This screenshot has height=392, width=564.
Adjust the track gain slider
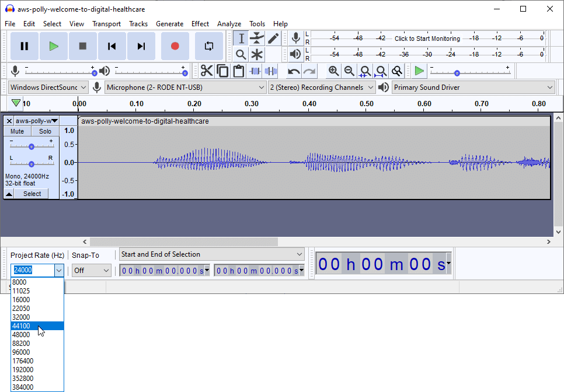(32, 146)
